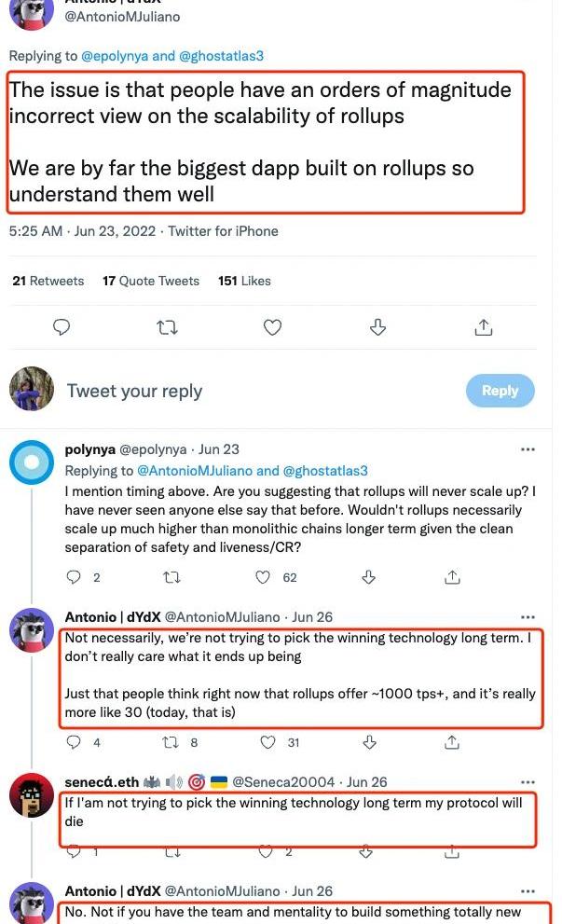562x924 pixels.
Task: Share polynya's reply using share icon
Action: click(452, 577)
